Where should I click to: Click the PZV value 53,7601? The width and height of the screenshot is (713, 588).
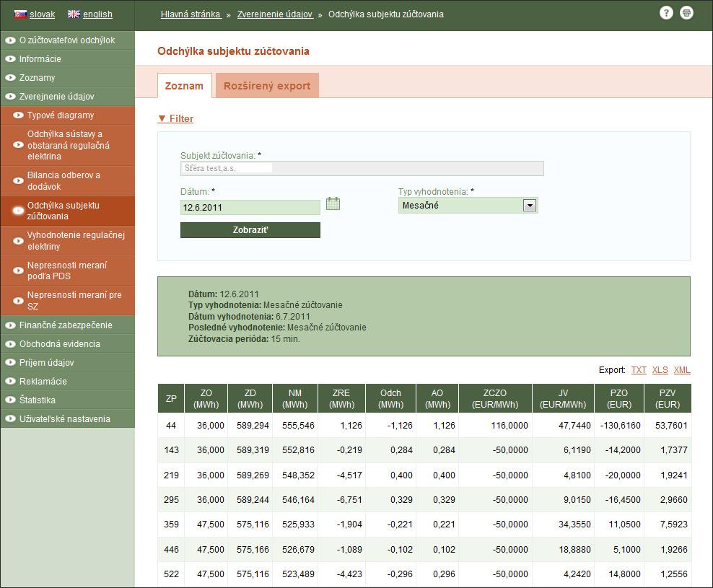[x=671, y=426]
